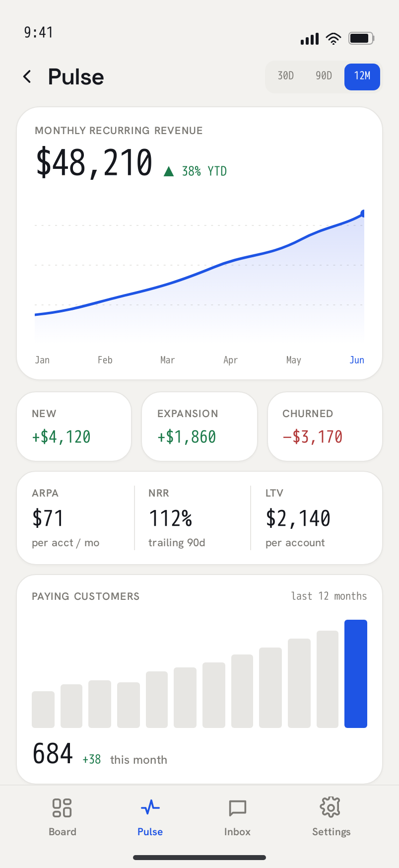Open the Board tab icon
The height and width of the screenshot is (868, 399).
(x=62, y=807)
